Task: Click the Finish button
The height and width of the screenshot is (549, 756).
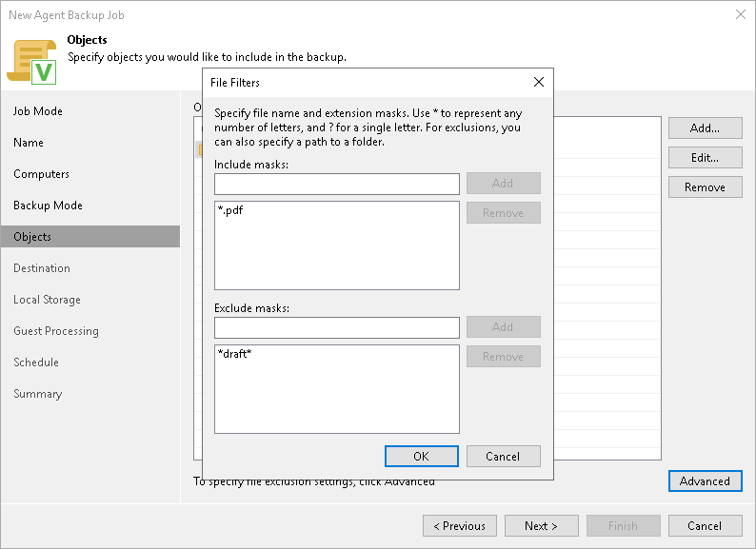Action: (624, 525)
